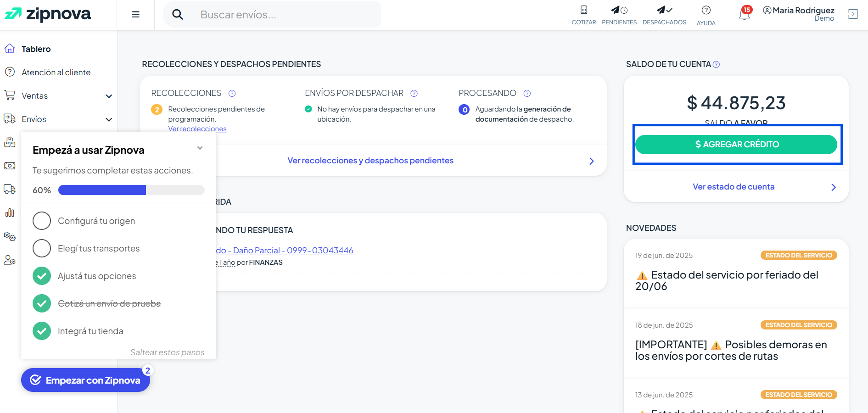Open news Estado del servicio por feriado del 20/06
This screenshot has width=868, height=413.
tap(727, 280)
